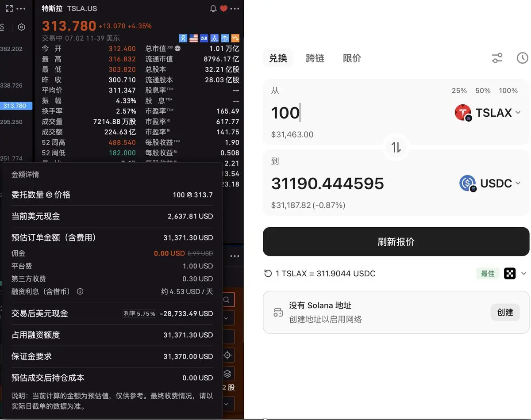Click the 最佳 best route badge
The width and height of the screenshot is (531, 420).
[488, 274]
